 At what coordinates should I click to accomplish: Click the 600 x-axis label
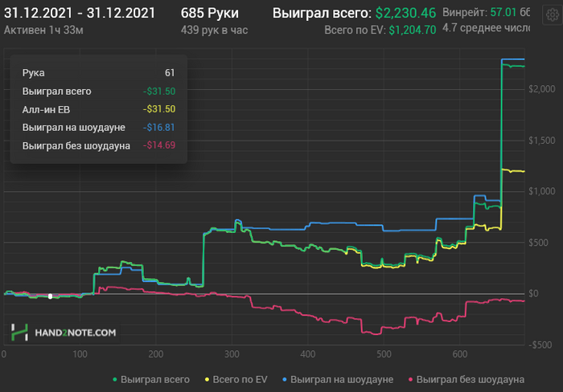point(460,354)
